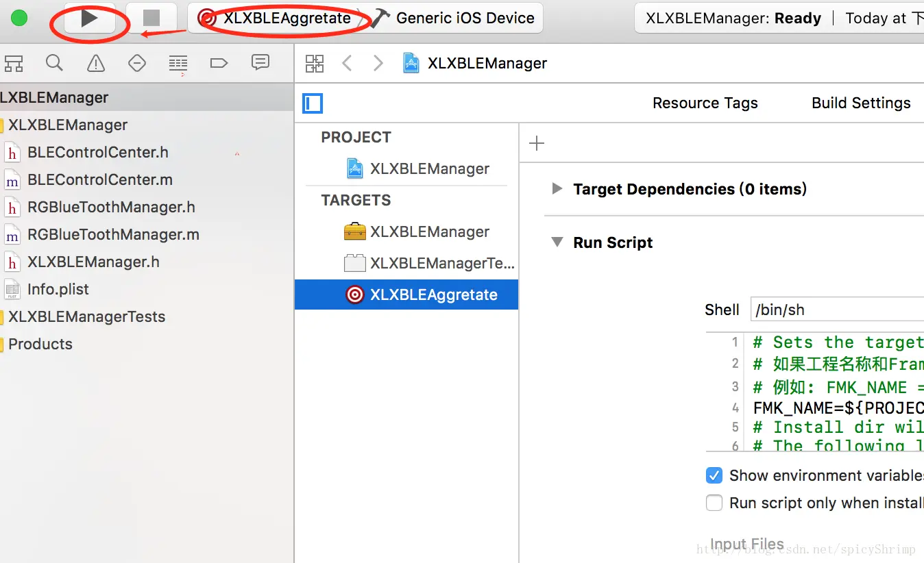924x563 pixels.
Task: Open the Test navigator diamond icon
Action: point(137,64)
